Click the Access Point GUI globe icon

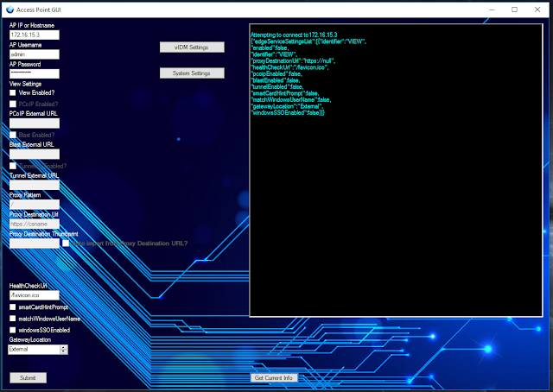point(10,9)
